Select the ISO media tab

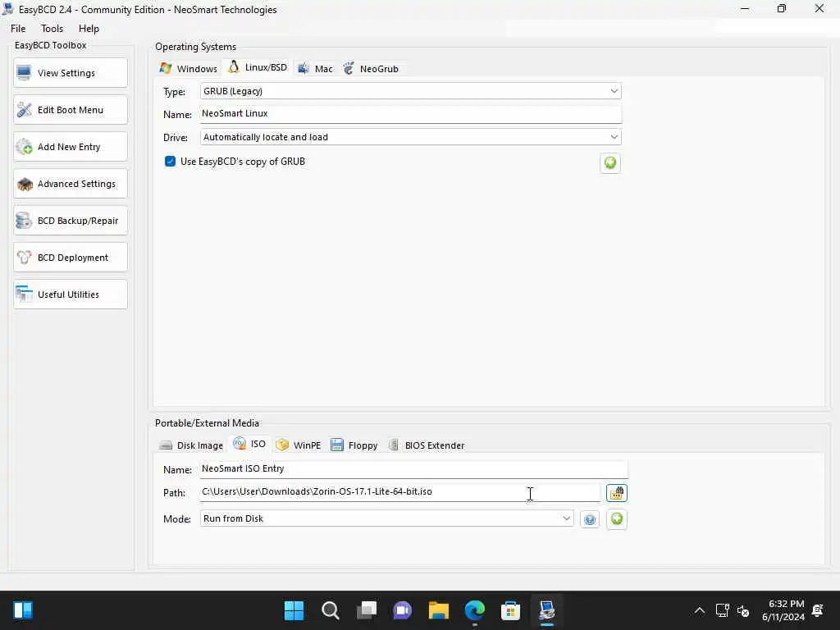249,444
